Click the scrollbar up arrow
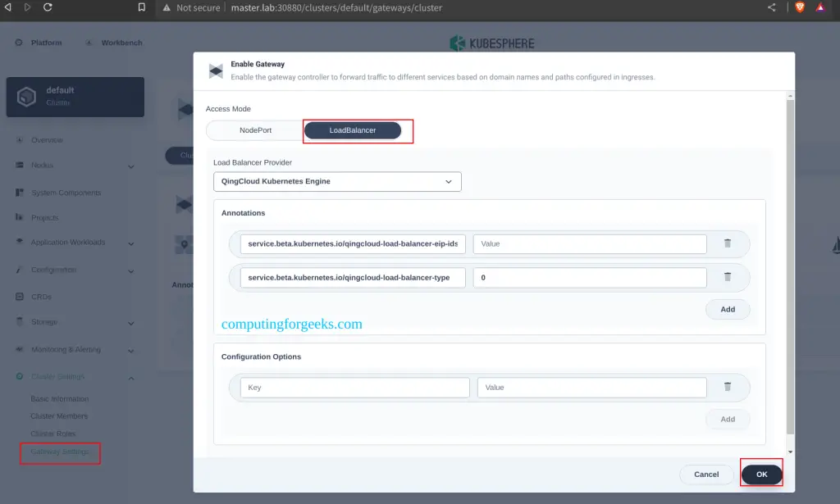 pyautogui.click(x=790, y=96)
